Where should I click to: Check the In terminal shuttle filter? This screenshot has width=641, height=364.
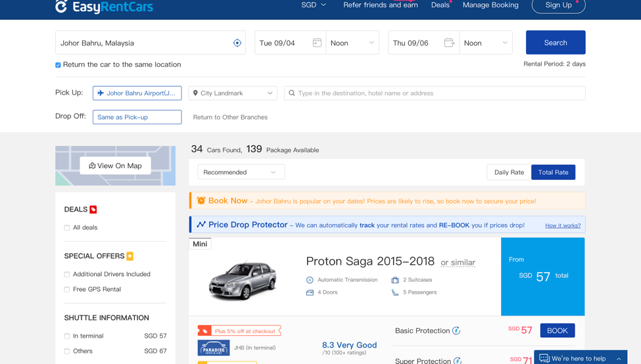(x=66, y=336)
